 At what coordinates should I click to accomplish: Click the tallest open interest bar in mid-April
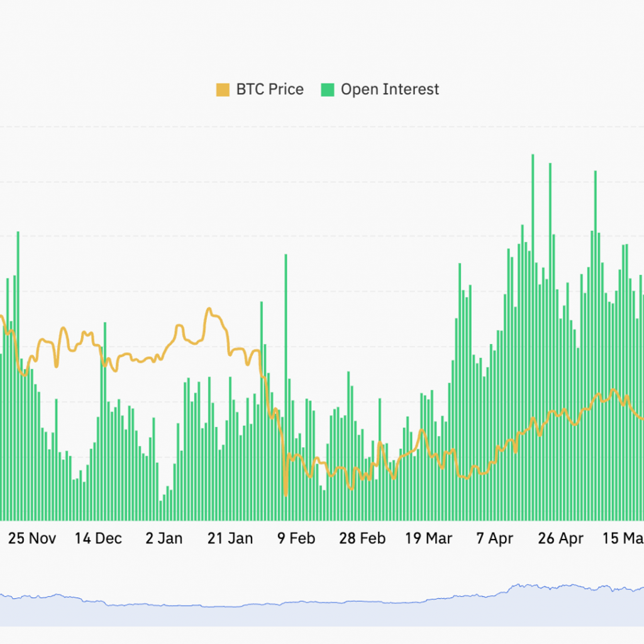click(533, 337)
